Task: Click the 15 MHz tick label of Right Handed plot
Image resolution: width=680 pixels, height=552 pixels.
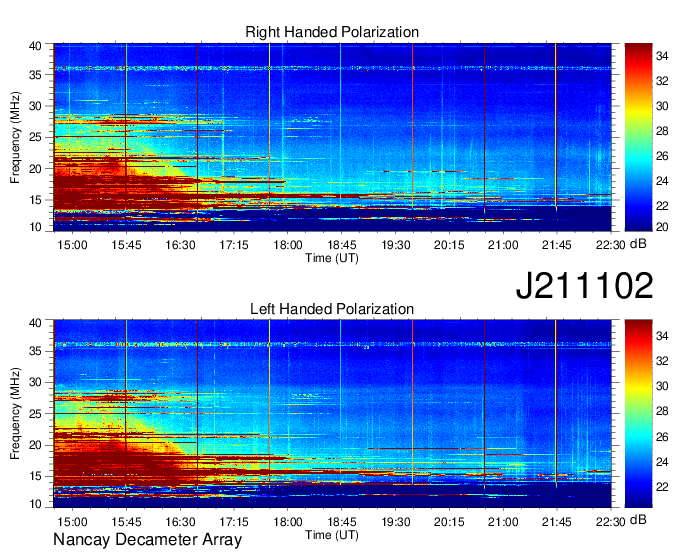Action: click(x=35, y=200)
